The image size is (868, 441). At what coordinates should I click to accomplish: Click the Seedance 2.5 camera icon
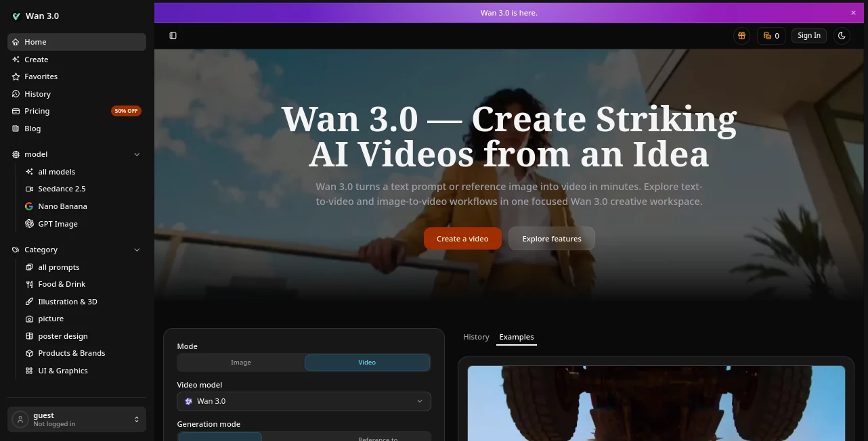point(29,189)
